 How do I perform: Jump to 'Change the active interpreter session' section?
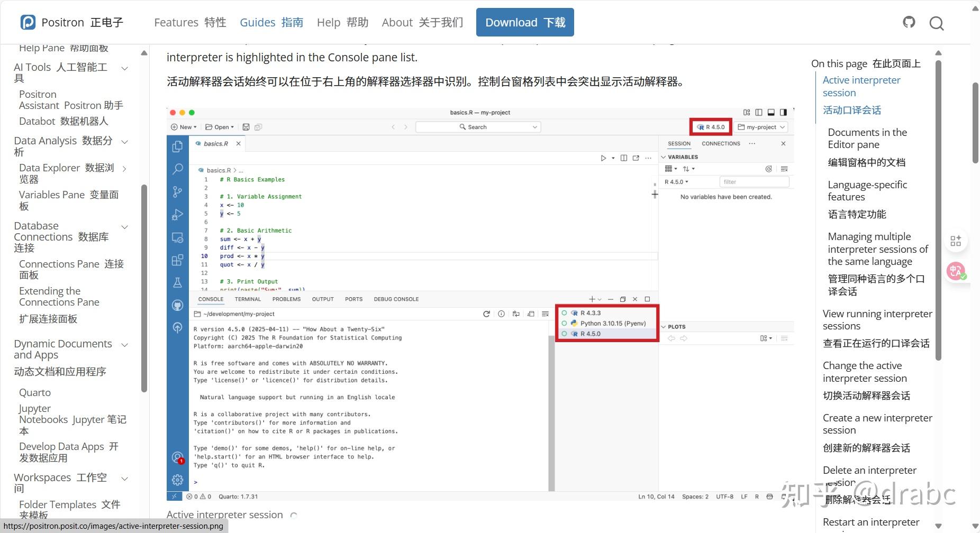[865, 372]
